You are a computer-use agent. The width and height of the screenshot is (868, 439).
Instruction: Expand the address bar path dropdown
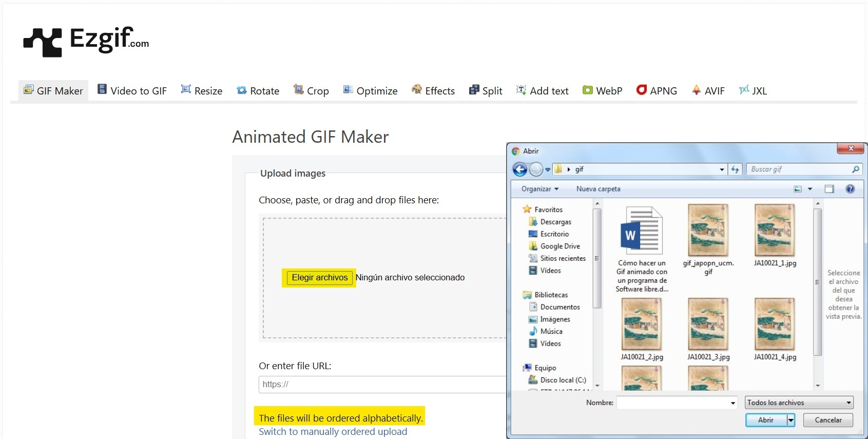tap(722, 169)
